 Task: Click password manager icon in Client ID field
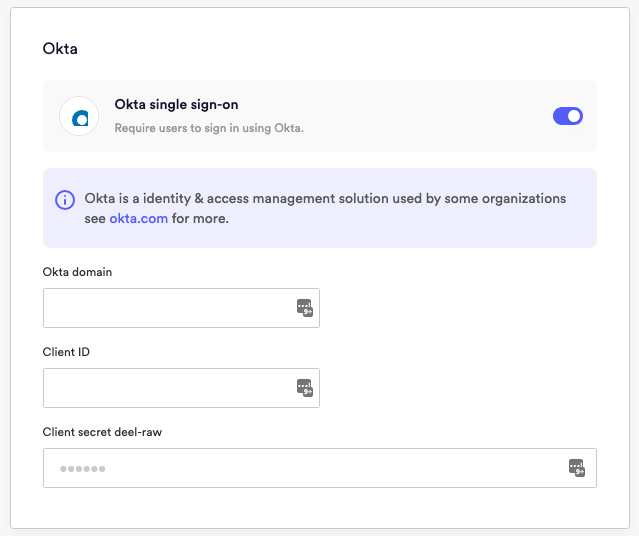coord(305,388)
